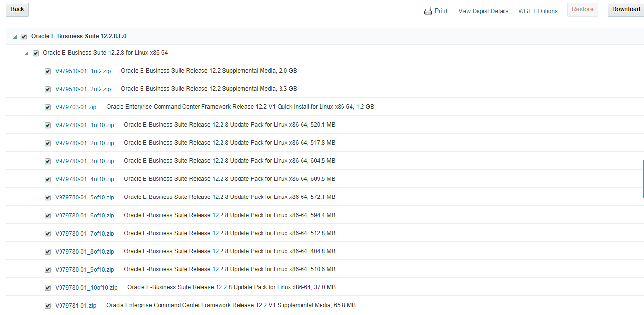This screenshot has width=644, height=315.
Task: Select Update Pack description ending 512.8 MB
Action: [x=230, y=233]
